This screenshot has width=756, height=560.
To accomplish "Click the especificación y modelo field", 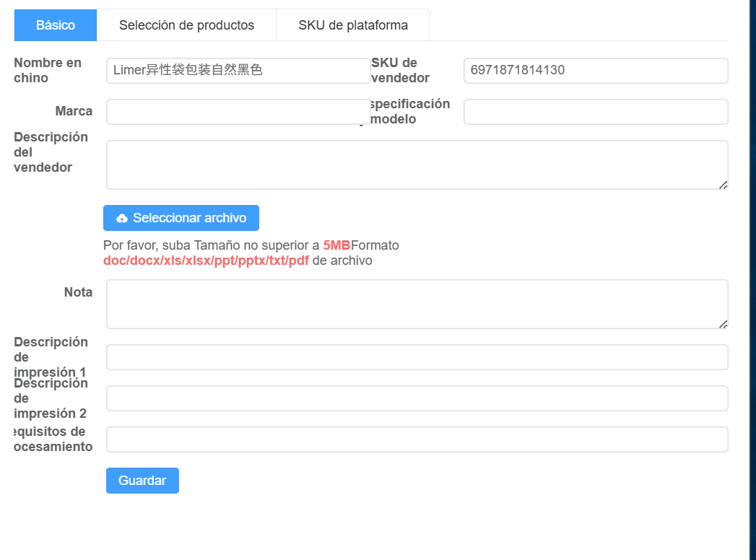I will 596,112.
